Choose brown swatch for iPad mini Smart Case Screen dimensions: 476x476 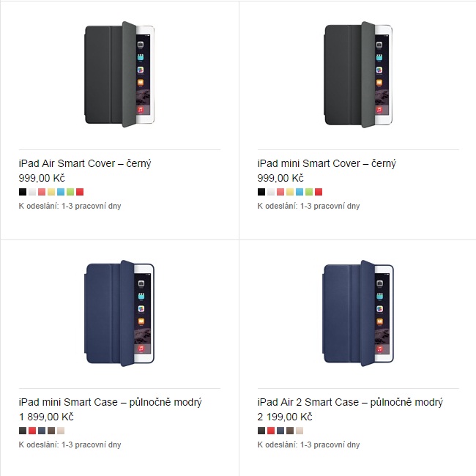point(51,431)
